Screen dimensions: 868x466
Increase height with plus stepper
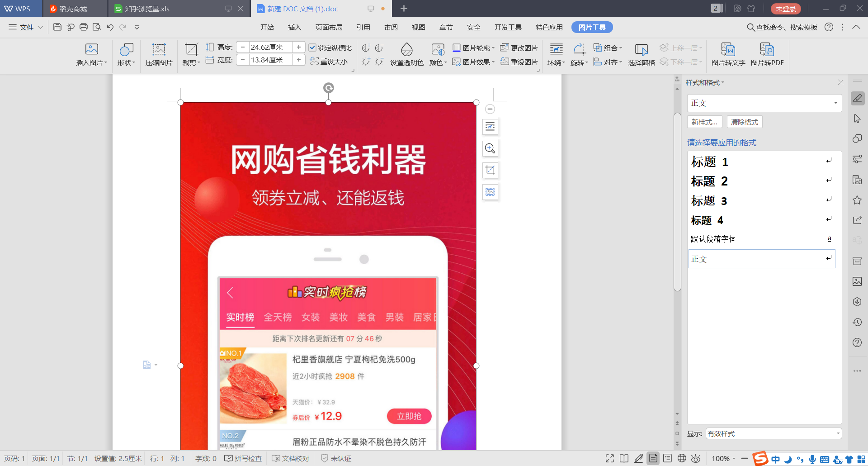[299, 47]
